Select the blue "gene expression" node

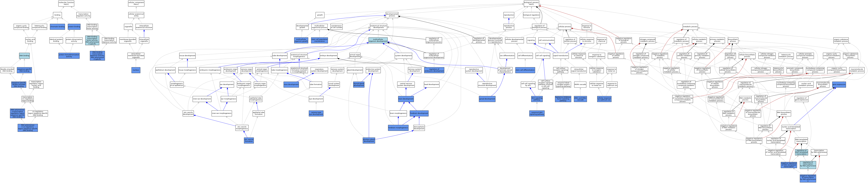click(x=839, y=84)
